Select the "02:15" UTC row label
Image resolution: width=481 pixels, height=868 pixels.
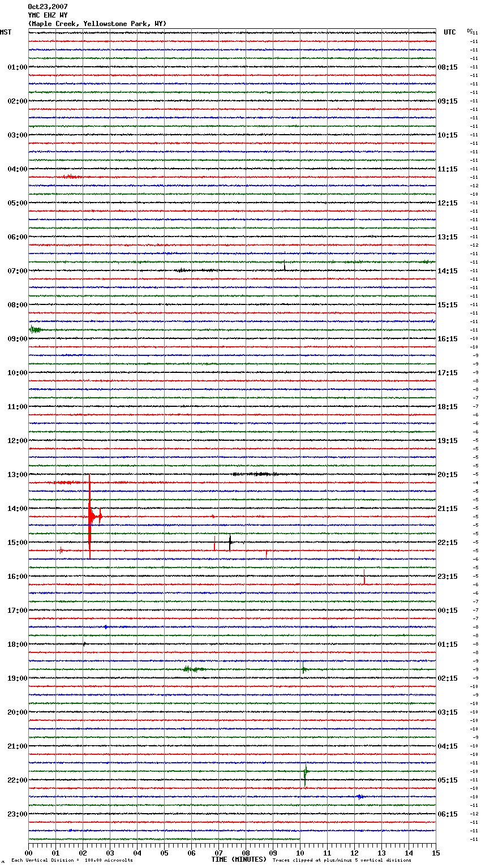point(448,678)
